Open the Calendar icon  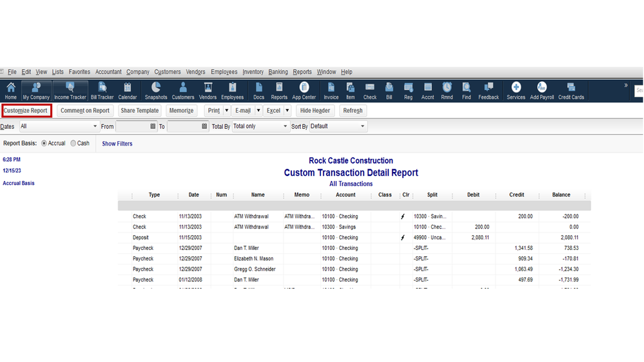128,91
